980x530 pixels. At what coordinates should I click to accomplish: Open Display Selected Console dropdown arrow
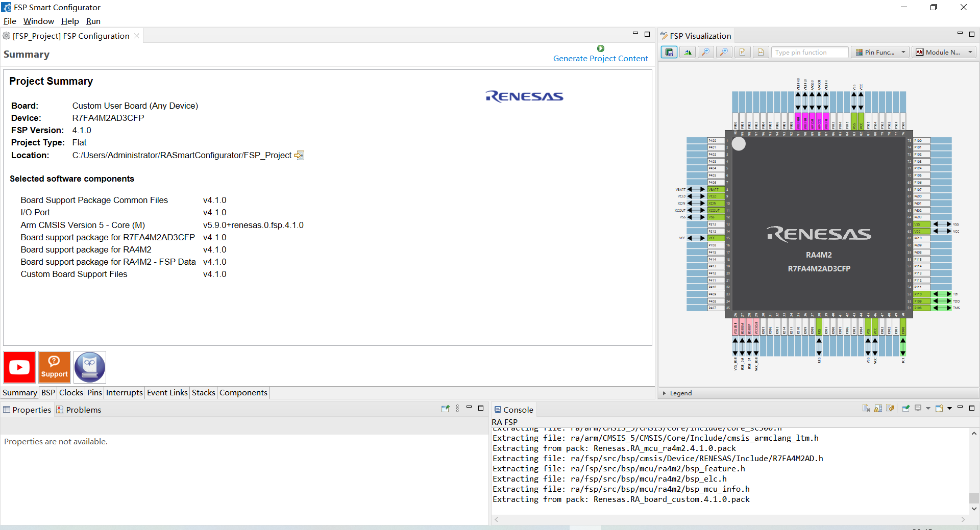coord(928,408)
